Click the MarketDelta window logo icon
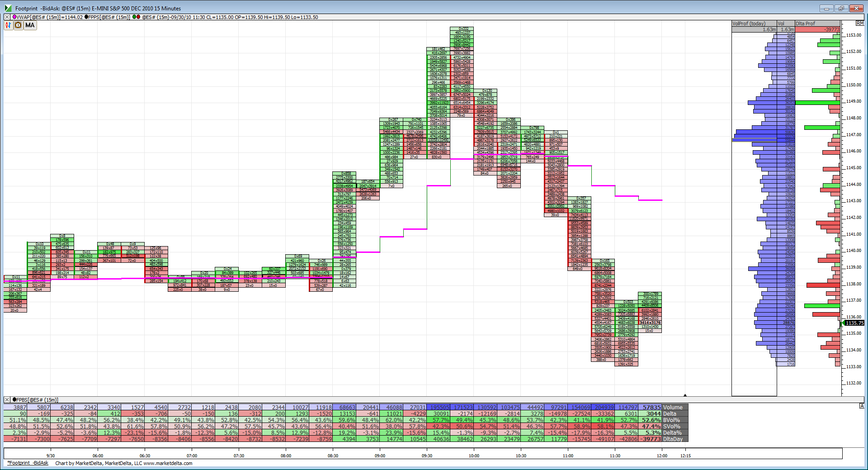868x470 pixels. 8,8
